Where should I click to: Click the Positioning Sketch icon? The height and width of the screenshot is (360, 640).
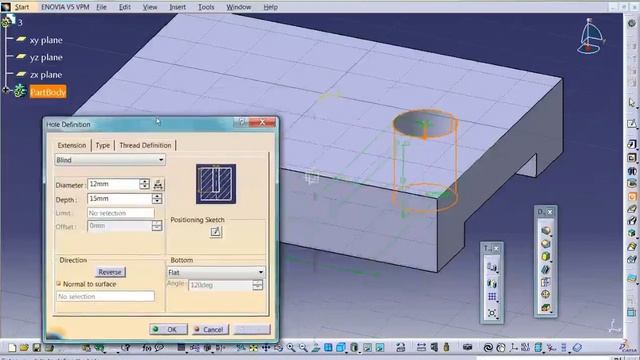pyautogui.click(x=216, y=232)
